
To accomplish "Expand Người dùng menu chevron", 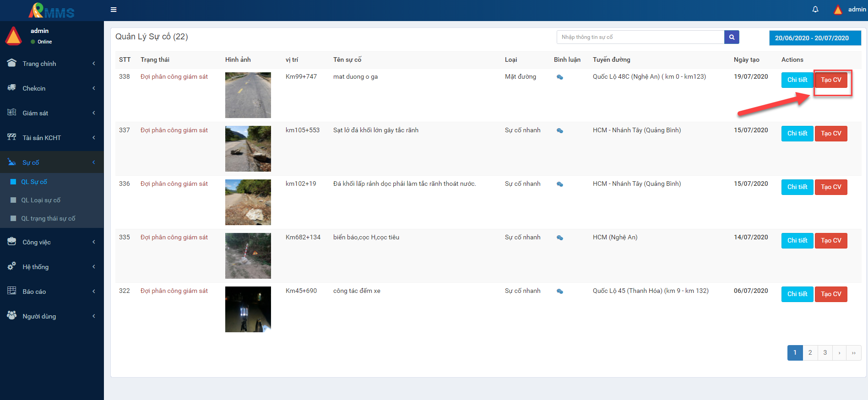I will pos(94,316).
